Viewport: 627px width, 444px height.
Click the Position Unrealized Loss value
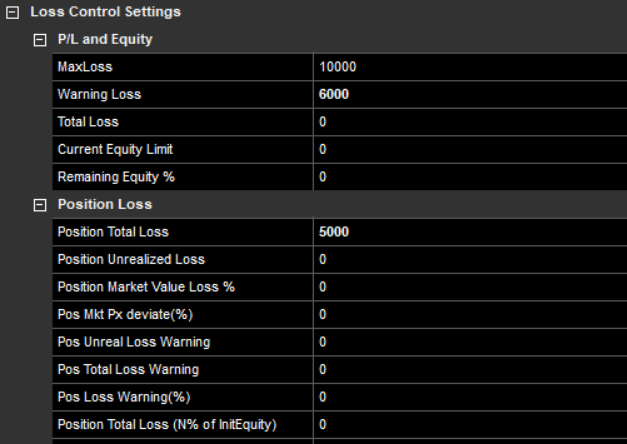click(468, 259)
